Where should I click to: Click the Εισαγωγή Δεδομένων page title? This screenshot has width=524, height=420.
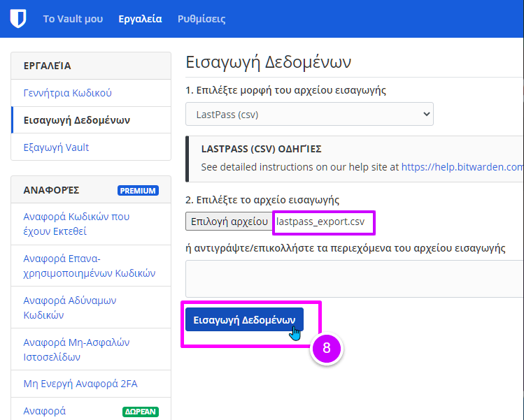point(269,62)
